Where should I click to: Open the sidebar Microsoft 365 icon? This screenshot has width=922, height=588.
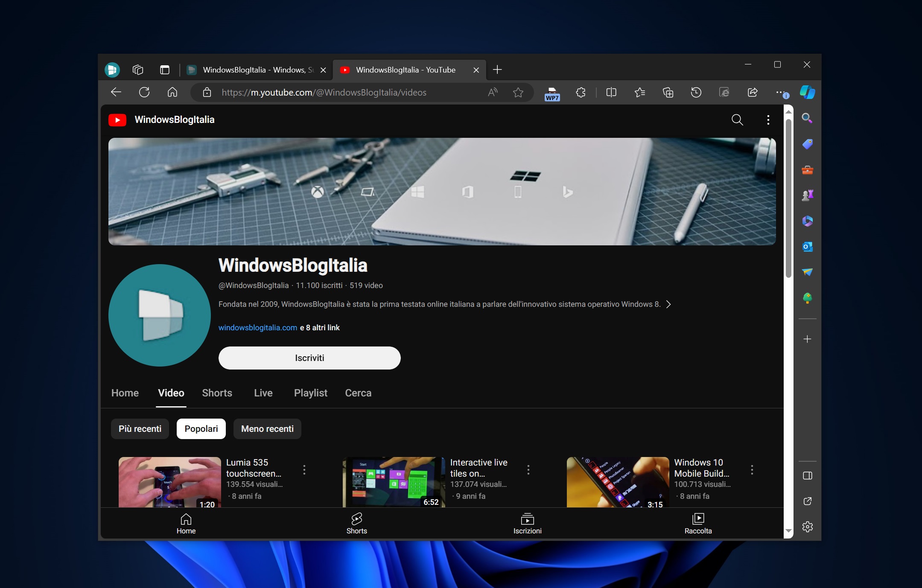click(807, 221)
